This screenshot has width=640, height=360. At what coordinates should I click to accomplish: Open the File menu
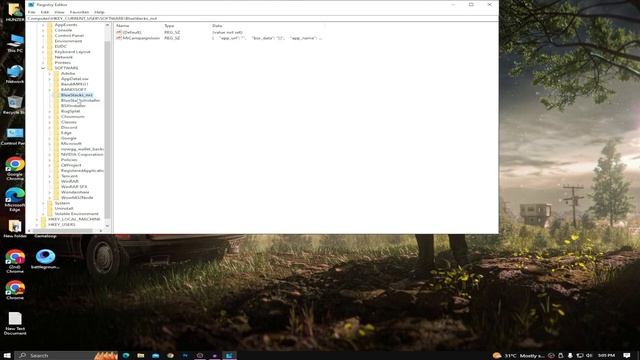(x=31, y=12)
